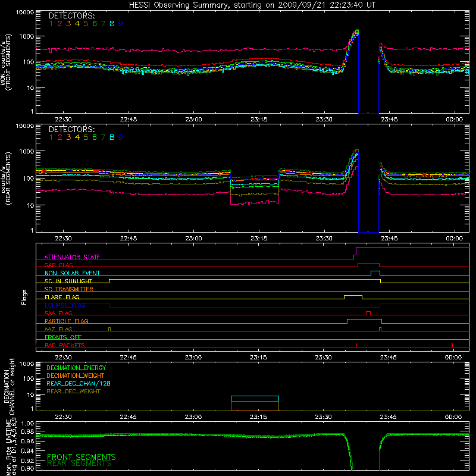
Task: Click the 0.90 y-axis value on the livetime plot
Action: click(x=27, y=468)
